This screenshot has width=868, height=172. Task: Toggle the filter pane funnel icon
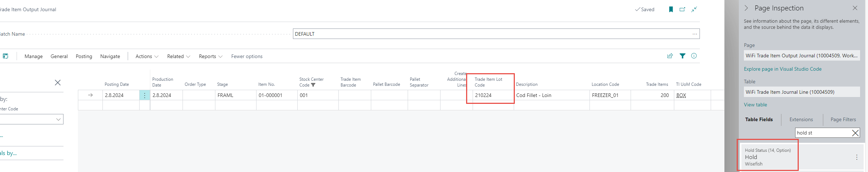click(682, 56)
